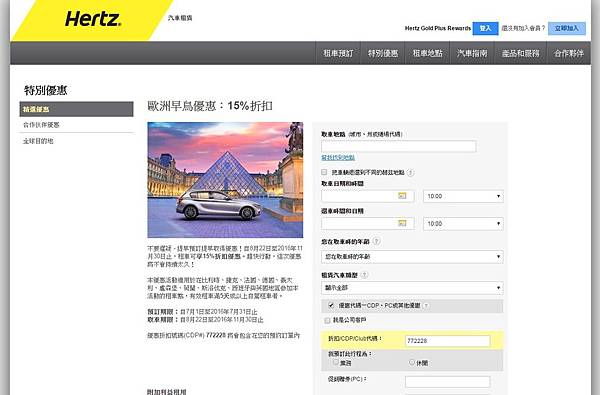Click the Louvre pyramid car promo image
This screenshot has height=395, width=600.
tap(225, 180)
